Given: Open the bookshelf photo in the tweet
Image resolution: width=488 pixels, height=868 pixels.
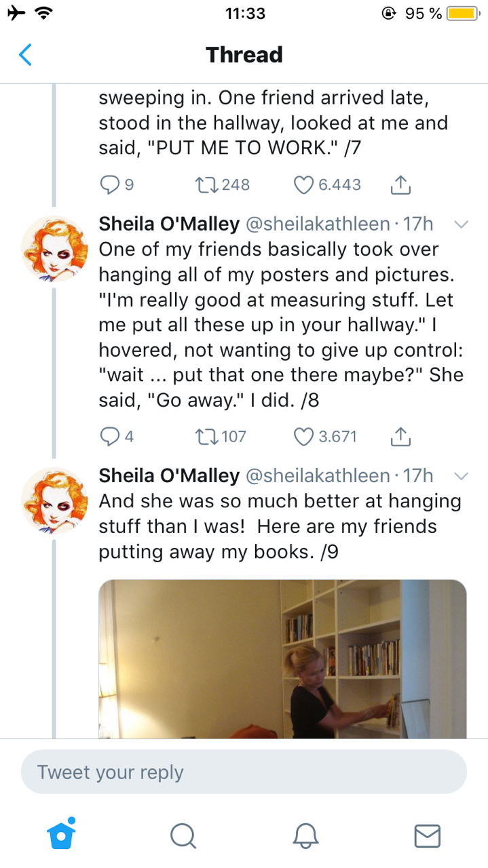Looking at the screenshot, I should point(282,658).
